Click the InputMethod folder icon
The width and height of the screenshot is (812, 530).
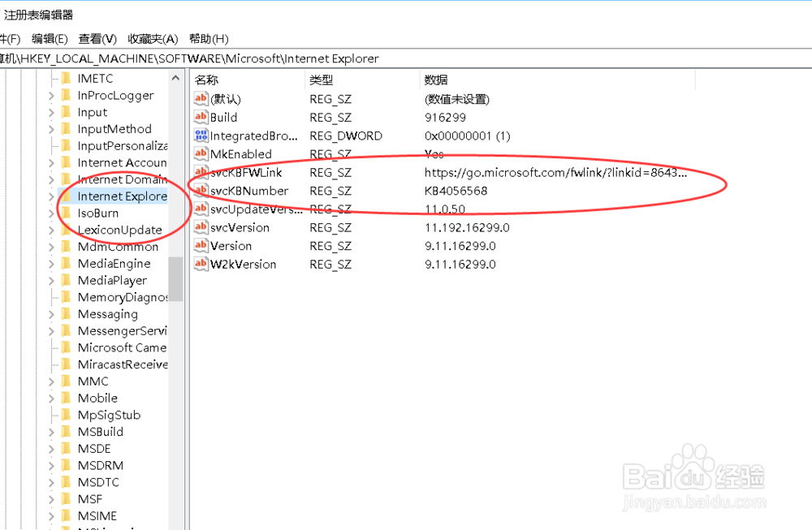66,129
